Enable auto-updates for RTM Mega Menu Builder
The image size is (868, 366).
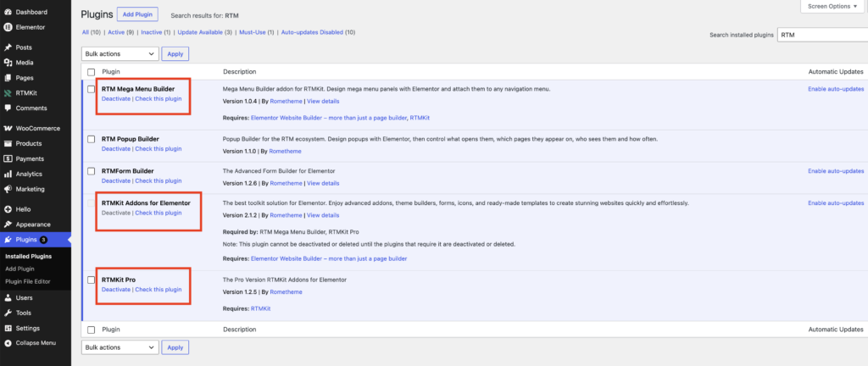835,89
